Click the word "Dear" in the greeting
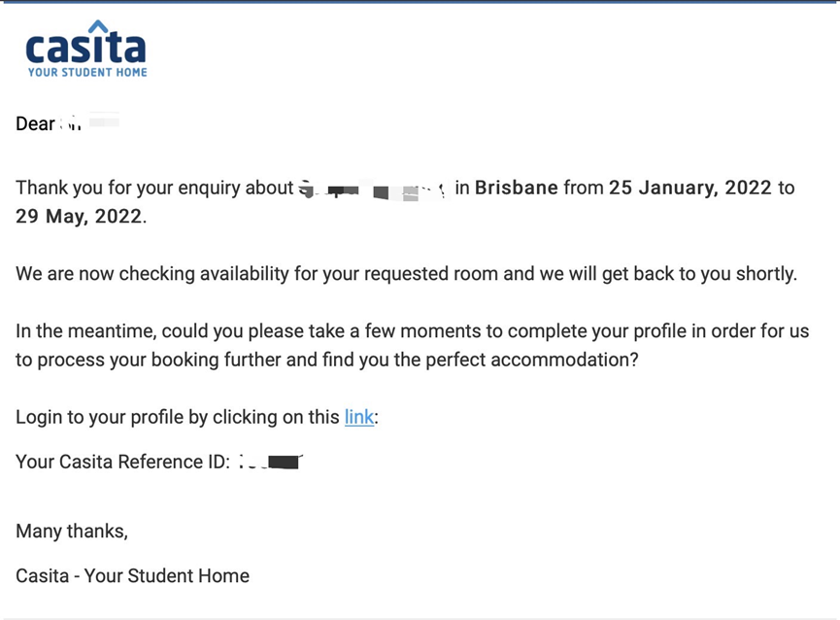Image resolution: width=840 pixels, height=620 pixels. (35, 124)
